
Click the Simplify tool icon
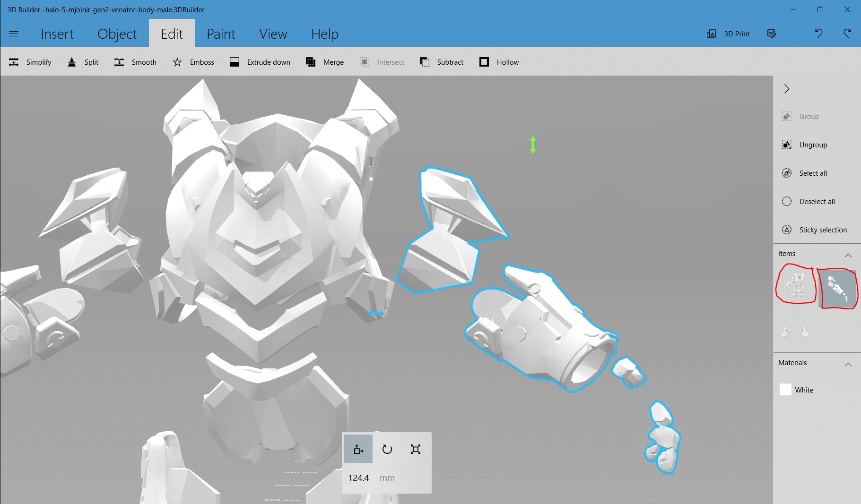tap(14, 62)
